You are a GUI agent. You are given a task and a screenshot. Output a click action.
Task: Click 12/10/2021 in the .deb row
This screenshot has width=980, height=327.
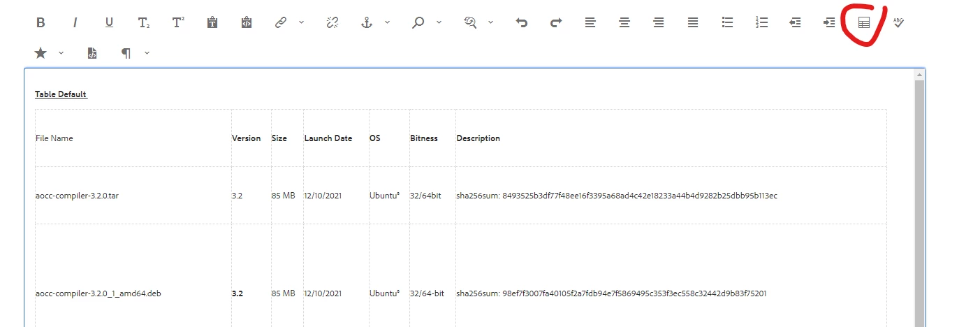point(323,293)
